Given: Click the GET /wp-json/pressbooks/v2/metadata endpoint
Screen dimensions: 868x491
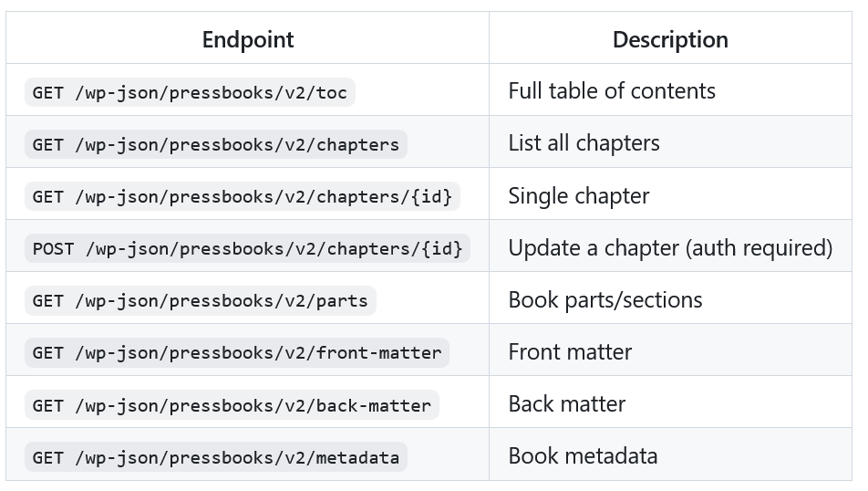Looking at the screenshot, I should (x=216, y=457).
